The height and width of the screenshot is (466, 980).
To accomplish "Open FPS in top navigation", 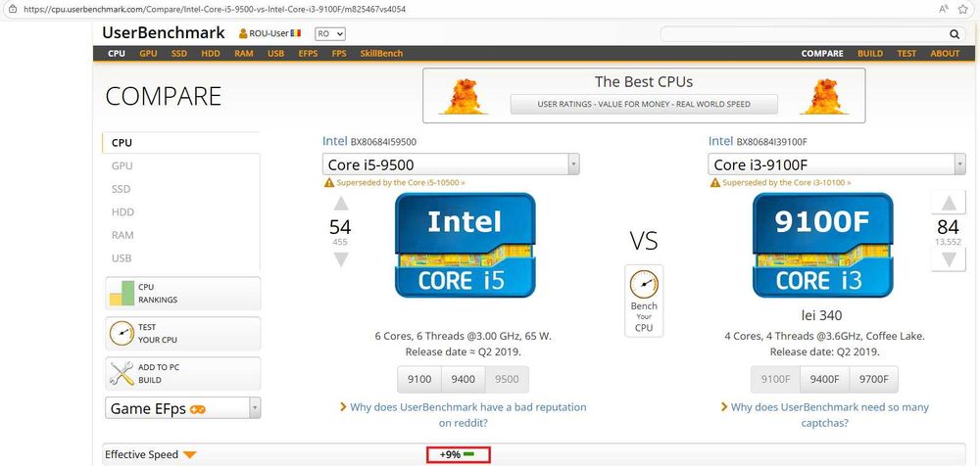I will tap(339, 54).
